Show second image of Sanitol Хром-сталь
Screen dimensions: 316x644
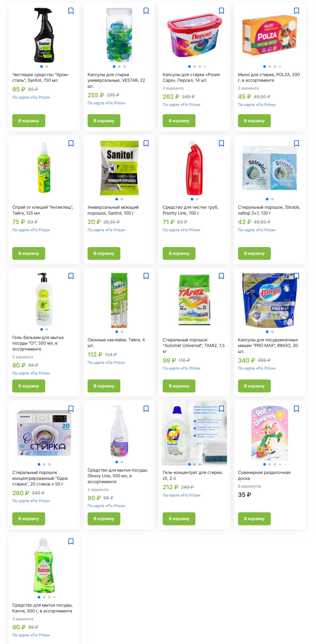pos(47,66)
